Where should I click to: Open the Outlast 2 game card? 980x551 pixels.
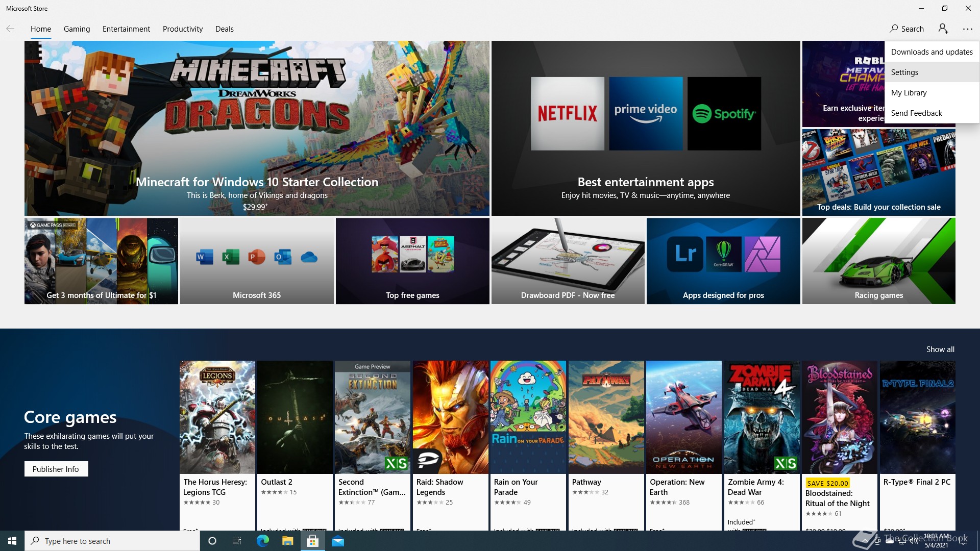pos(295,445)
